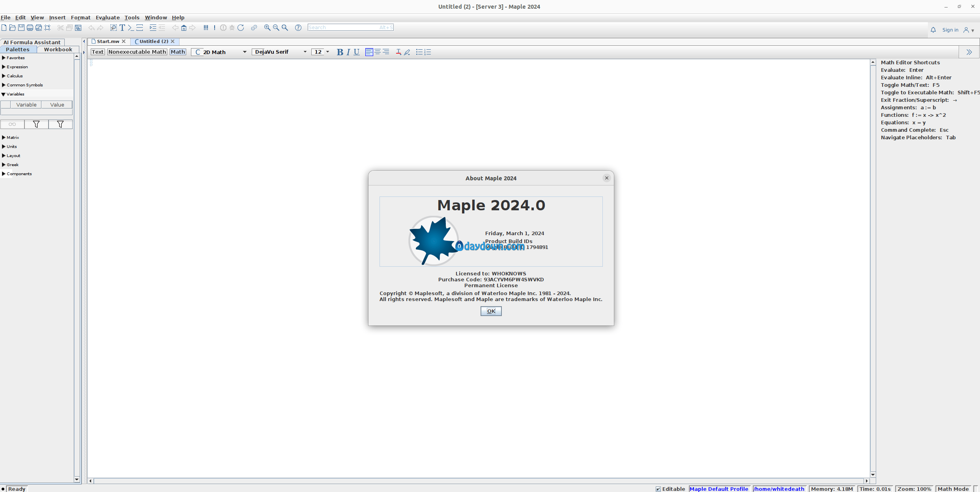Image resolution: width=980 pixels, height=492 pixels.
Task: Click the notification bell icon
Action: point(933,30)
